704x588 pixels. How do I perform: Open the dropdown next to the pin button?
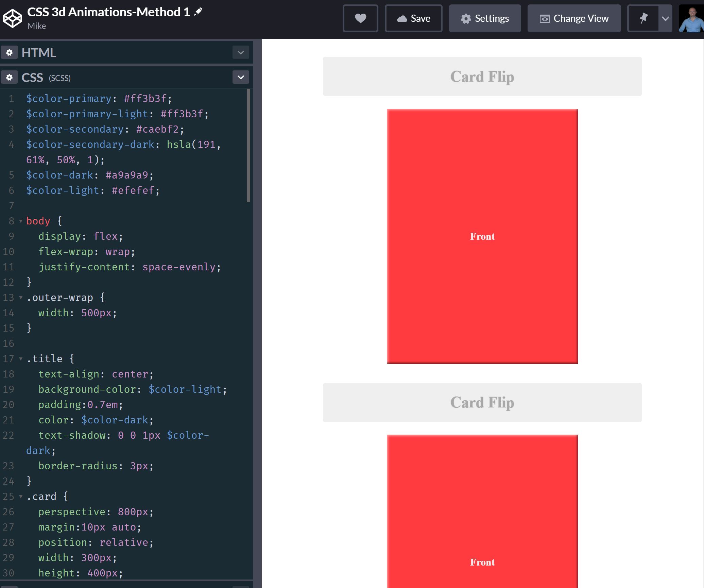tap(666, 18)
